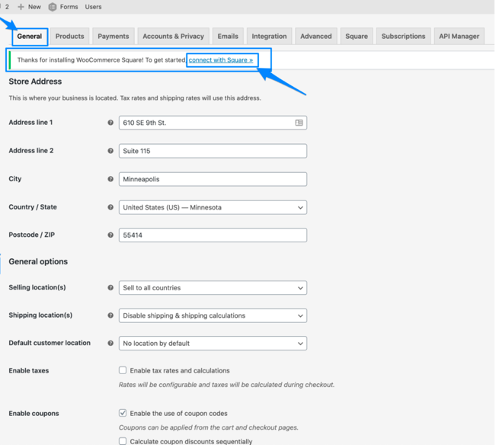Click into the City input field
Viewport: 496px width, 448px height.
point(213,179)
